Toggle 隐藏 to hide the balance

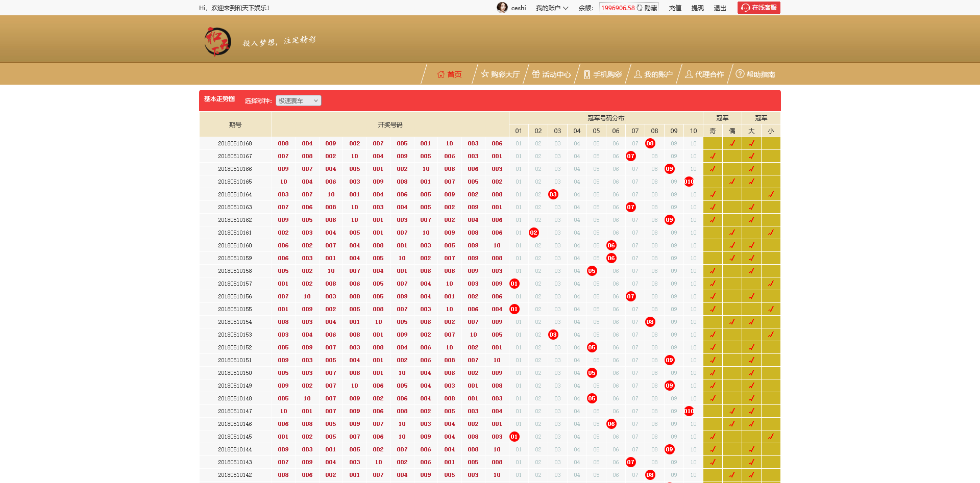pyautogui.click(x=651, y=8)
